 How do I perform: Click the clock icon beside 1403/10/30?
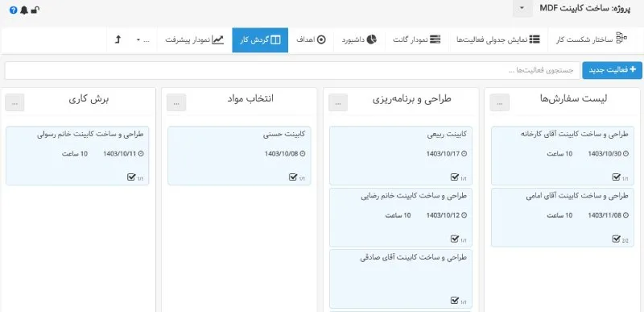[626, 154]
